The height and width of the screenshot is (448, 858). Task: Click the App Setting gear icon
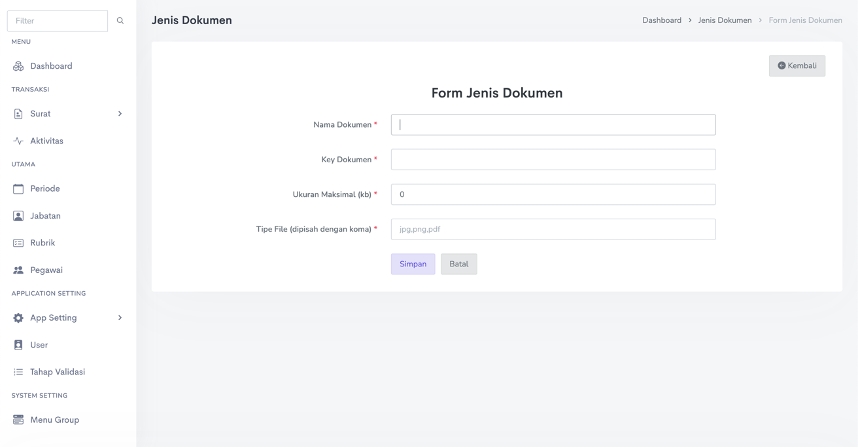coord(18,318)
